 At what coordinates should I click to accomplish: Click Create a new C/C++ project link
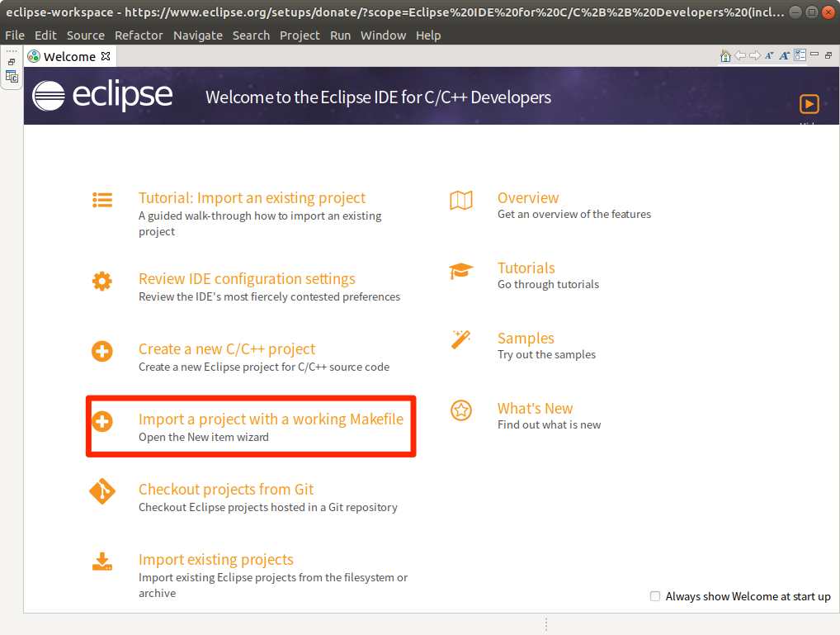click(227, 349)
